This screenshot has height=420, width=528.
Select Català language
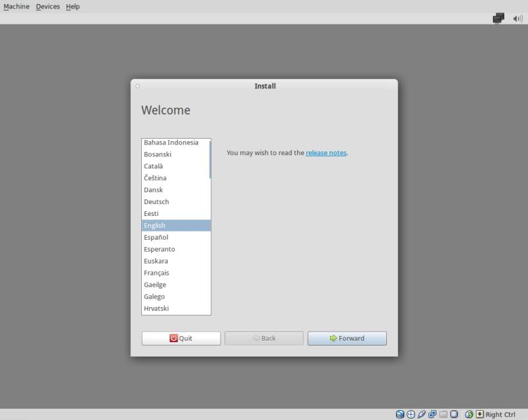click(x=176, y=166)
